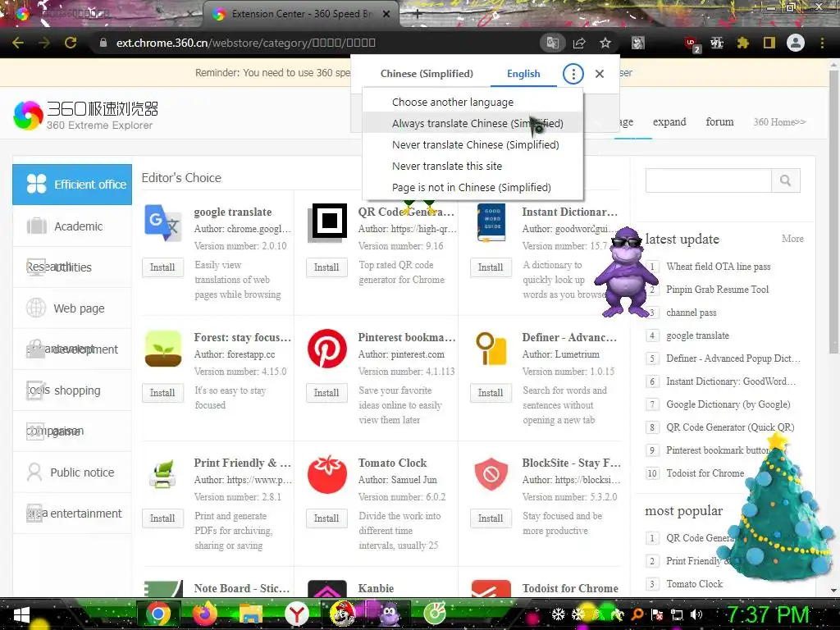
Task: Select Never translate Chinese (Simplified)
Action: 472,144
